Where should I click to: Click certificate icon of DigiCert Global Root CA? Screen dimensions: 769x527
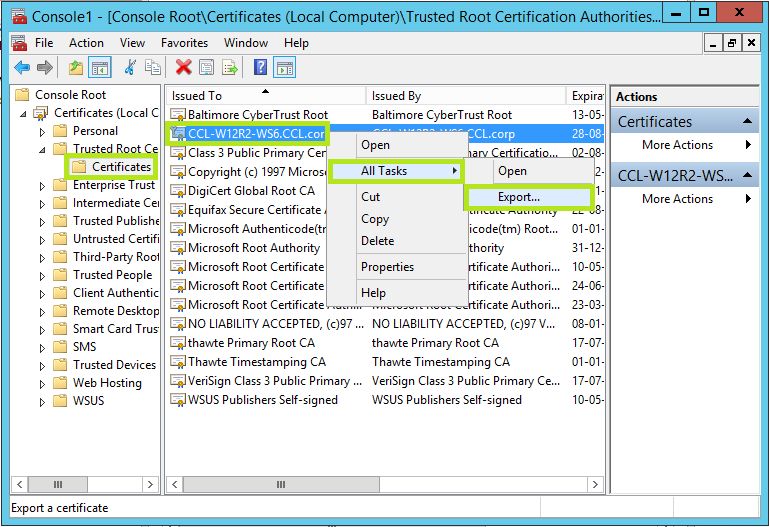point(178,191)
